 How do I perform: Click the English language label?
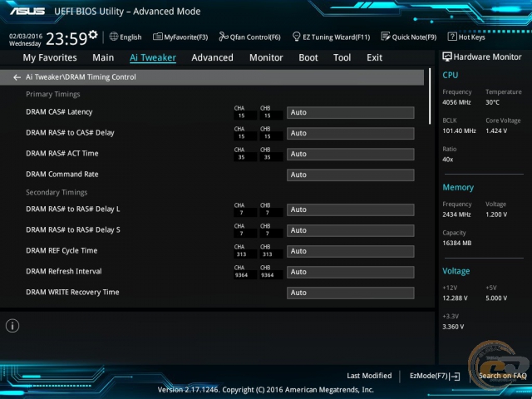click(x=131, y=37)
